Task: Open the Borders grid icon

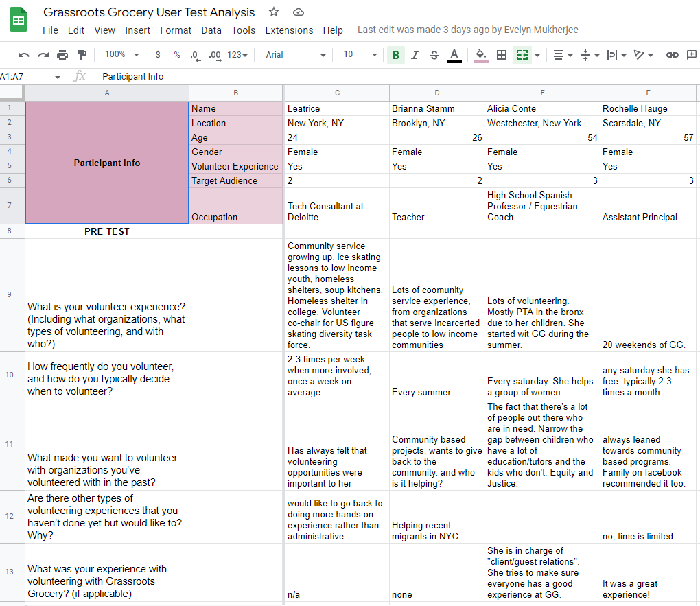Action: (x=502, y=55)
